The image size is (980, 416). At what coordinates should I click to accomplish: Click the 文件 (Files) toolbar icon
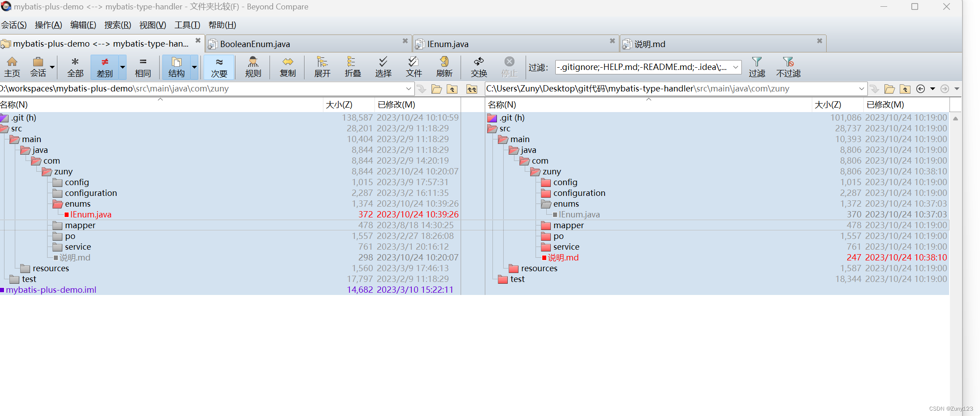coord(414,67)
